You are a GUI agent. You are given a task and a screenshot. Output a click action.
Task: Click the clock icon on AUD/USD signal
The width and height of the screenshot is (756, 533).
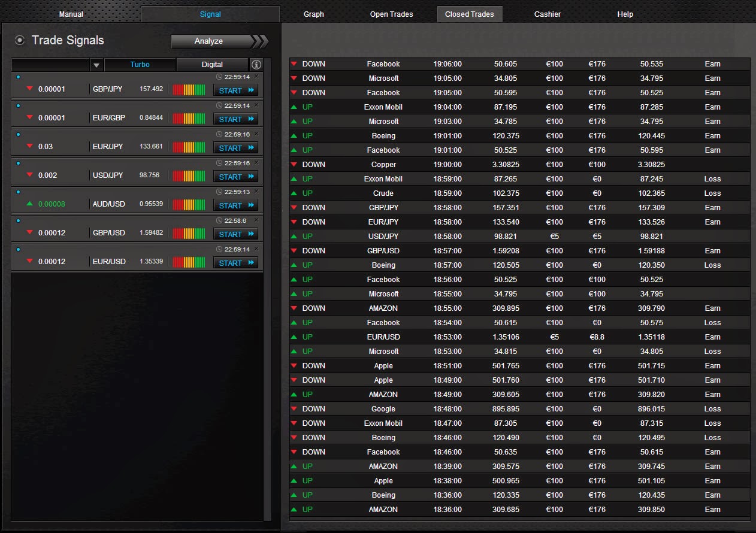click(219, 192)
